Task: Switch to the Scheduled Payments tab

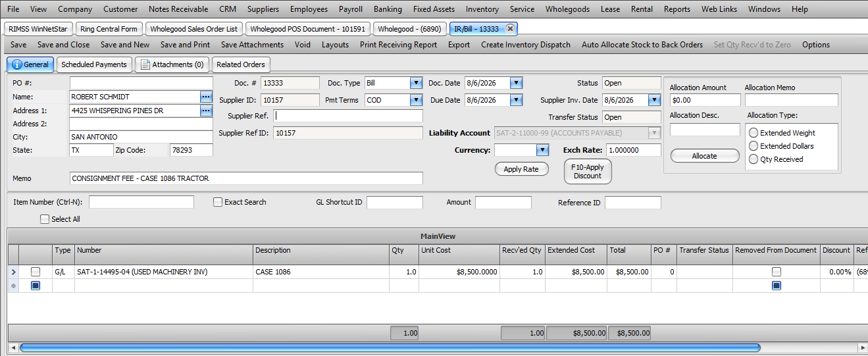Action: coord(94,64)
